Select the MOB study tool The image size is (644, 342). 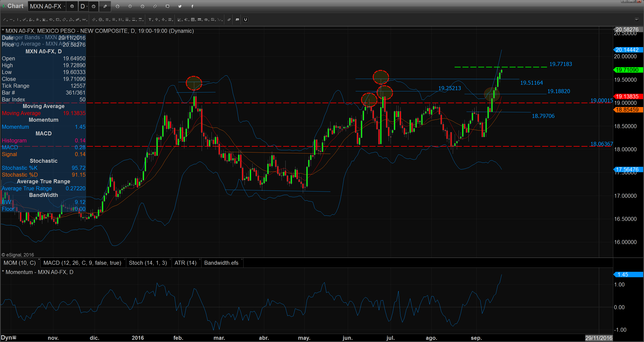(x=199, y=20)
